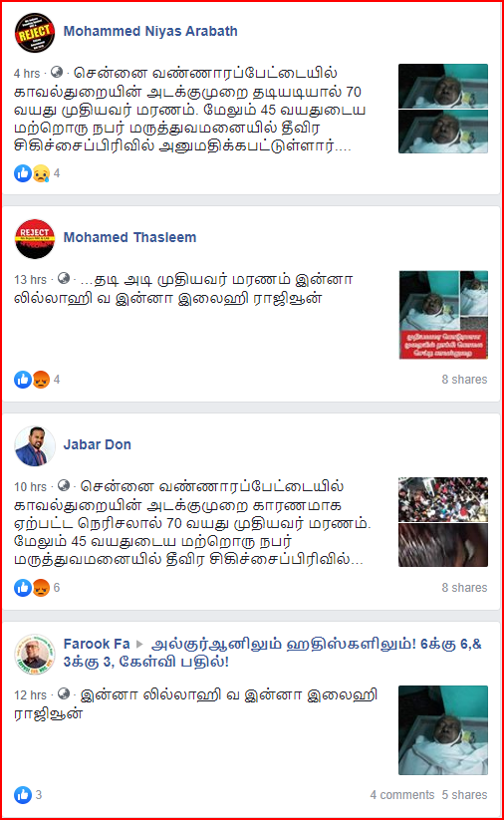The height and width of the screenshot is (820, 504).
Task: Show 4 comments on Farook Fa's post
Action: [402, 795]
